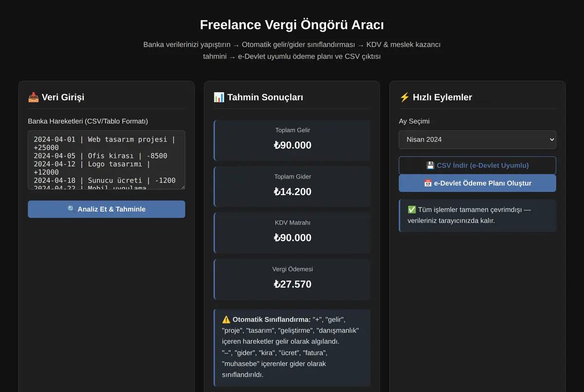Click the Web tasarım projesi line in textarea
The image size is (584, 392).
[x=104, y=143]
